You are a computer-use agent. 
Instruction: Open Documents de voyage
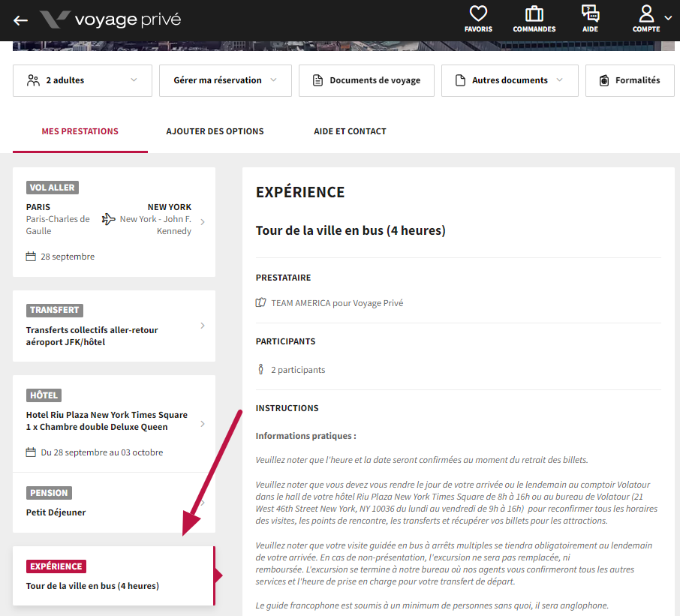366,80
